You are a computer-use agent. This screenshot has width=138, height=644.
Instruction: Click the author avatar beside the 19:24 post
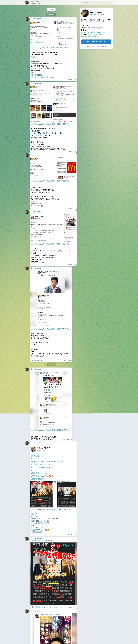pos(27,212)
